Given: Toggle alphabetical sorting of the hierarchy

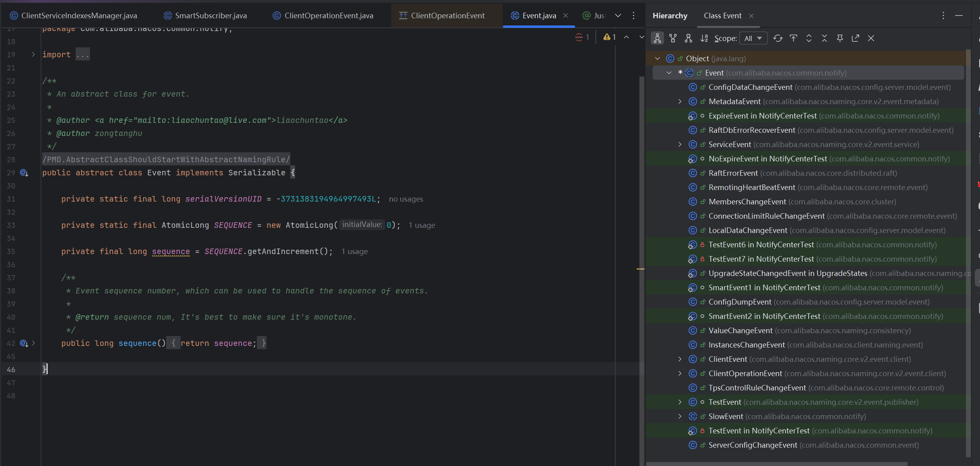Looking at the screenshot, I should click(704, 38).
